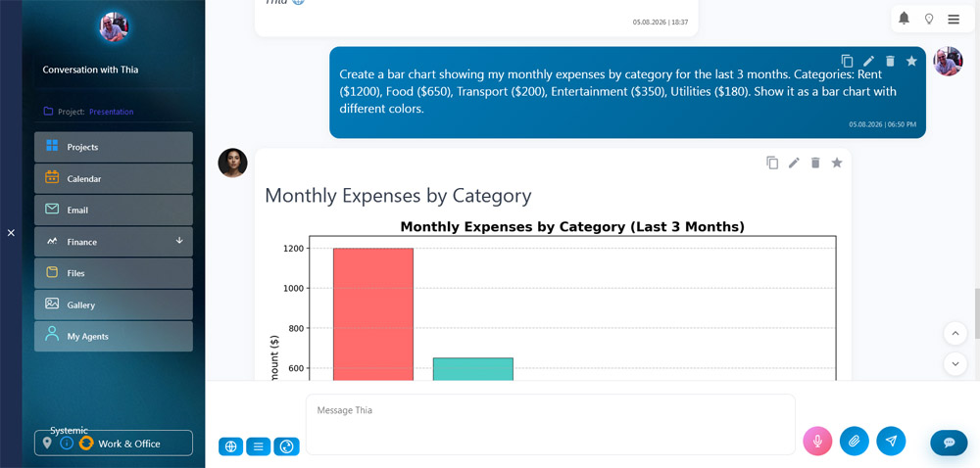Delete the user's bar chart request message
980x468 pixels.
point(891,61)
